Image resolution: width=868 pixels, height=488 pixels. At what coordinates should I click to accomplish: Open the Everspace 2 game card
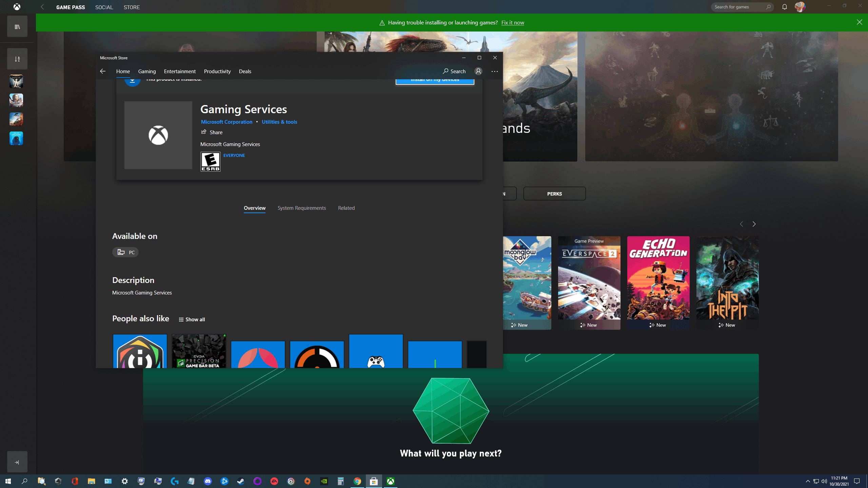click(589, 283)
